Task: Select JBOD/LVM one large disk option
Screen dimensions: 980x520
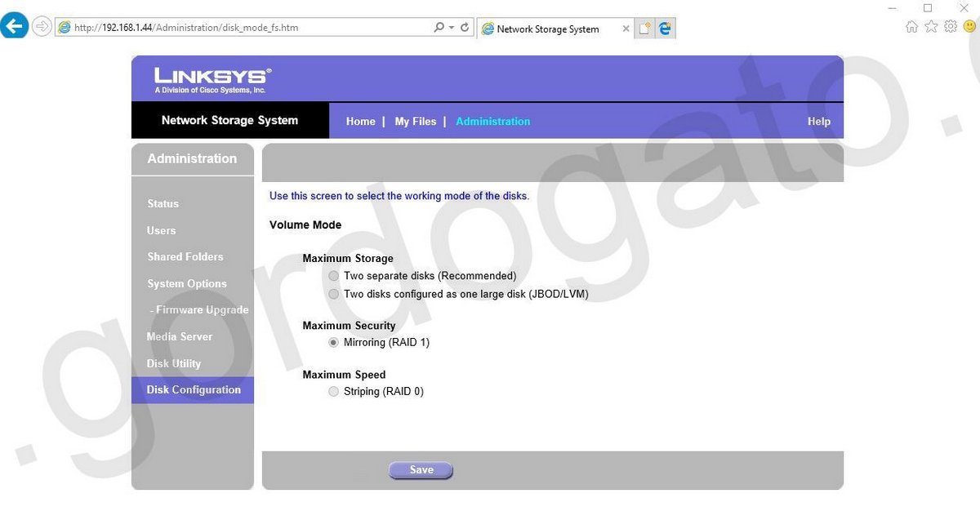Action: (333, 294)
